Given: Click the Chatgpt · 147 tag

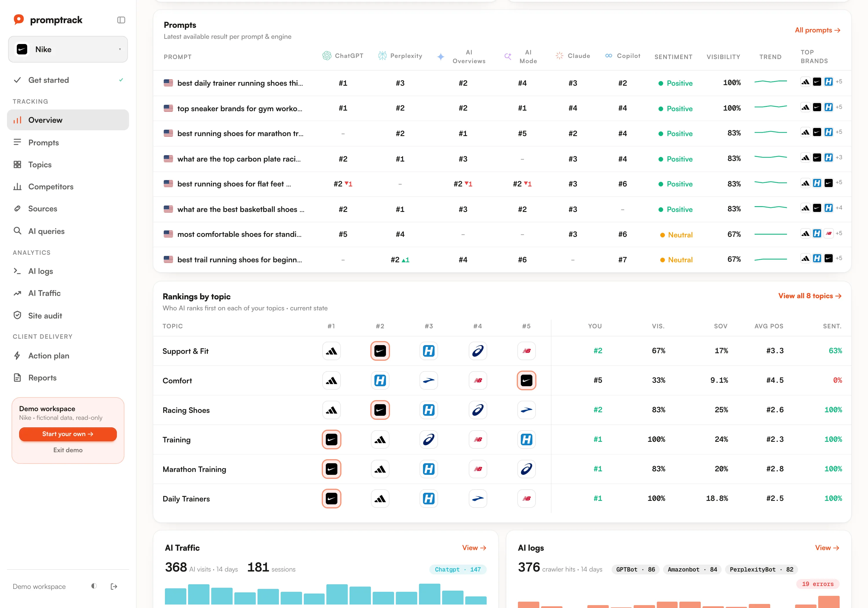Looking at the screenshot, I should click(458, 569).
